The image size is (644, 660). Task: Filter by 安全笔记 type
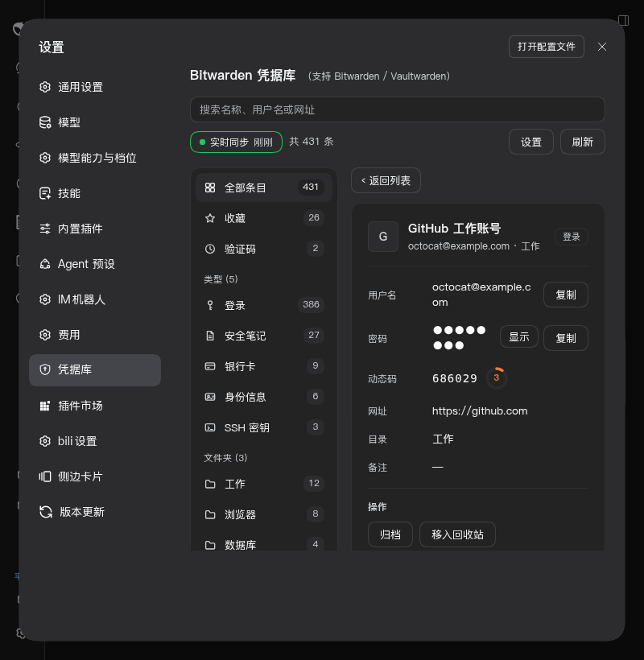tap(264, 336)
